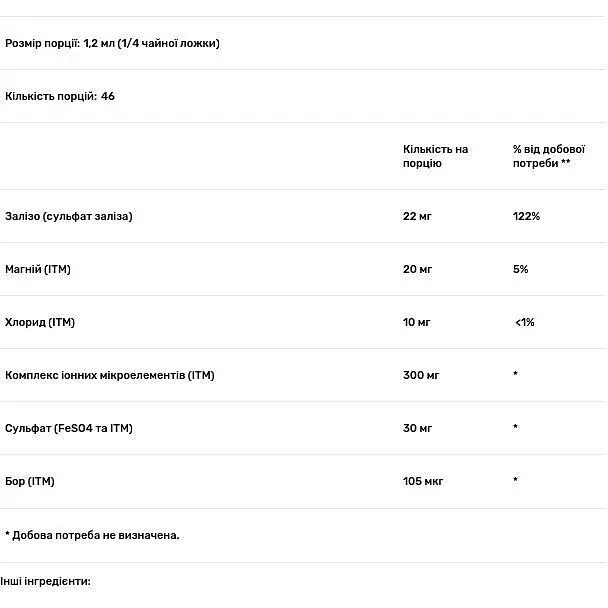Click the 5% magnesium daily value
The width and height of the screenshot is (608, 608).
tap(520, 269)
